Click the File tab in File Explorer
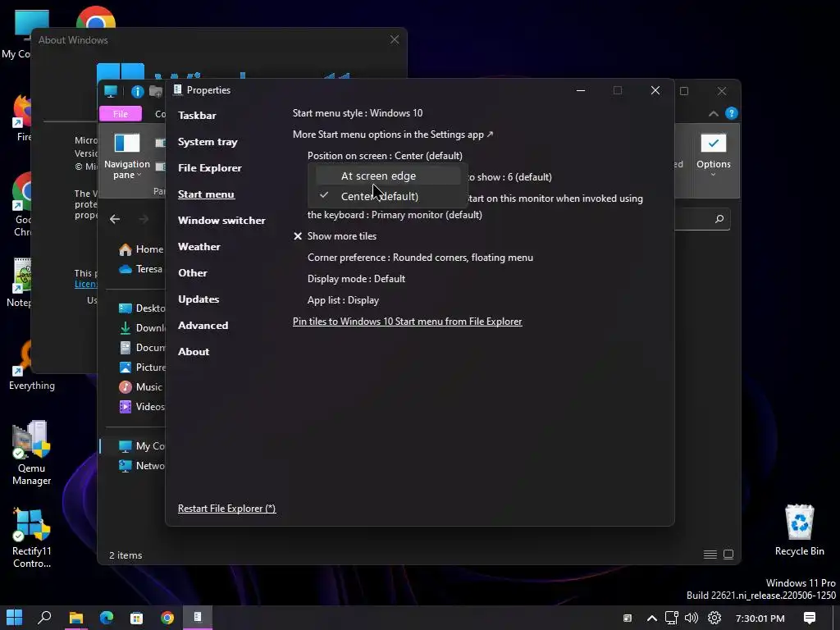The height and width of the screenshot is (630, 840). point(121,113)
